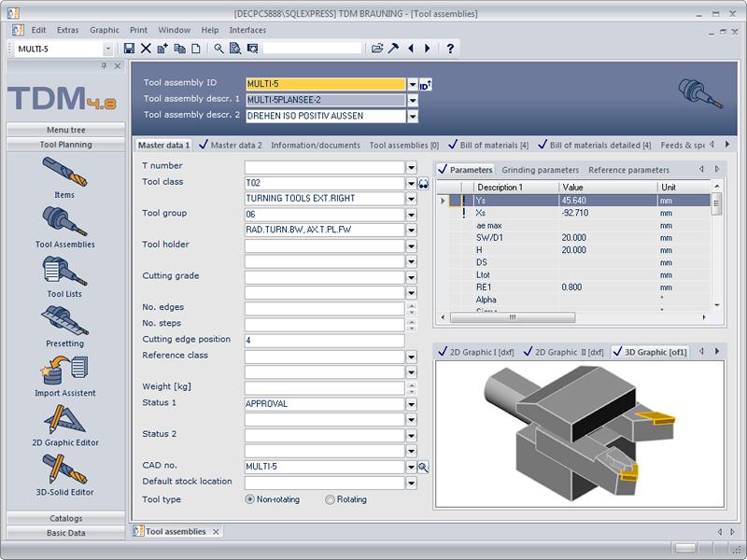Click the toolbar Help question mark icon

(x=450, y=49)
